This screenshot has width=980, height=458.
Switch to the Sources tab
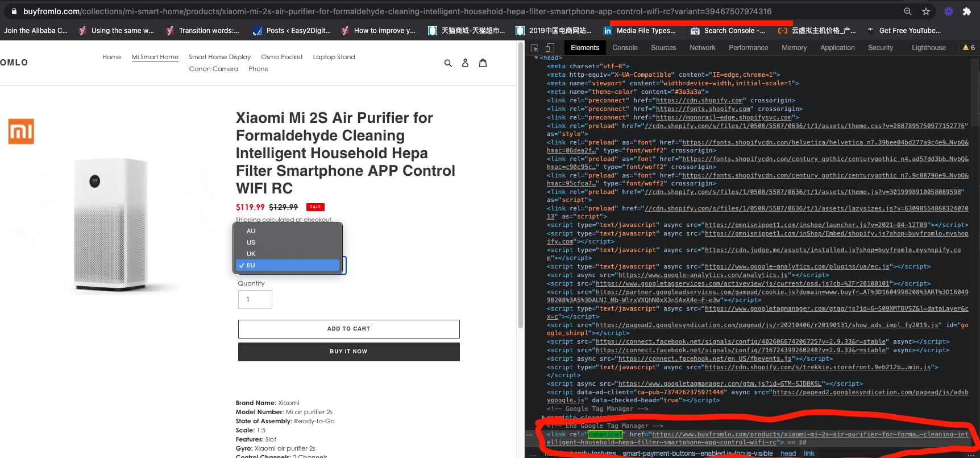[x=663, y=48]
